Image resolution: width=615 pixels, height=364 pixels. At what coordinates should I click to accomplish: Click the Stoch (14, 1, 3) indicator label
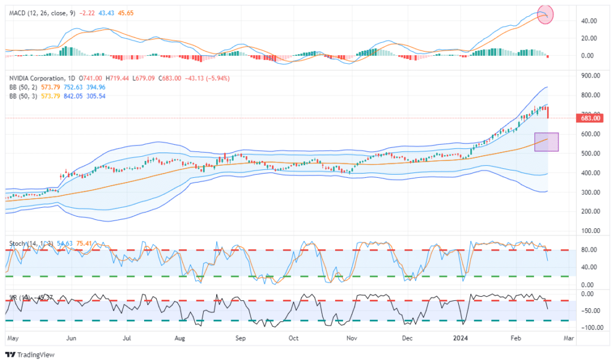pos(31,244)
